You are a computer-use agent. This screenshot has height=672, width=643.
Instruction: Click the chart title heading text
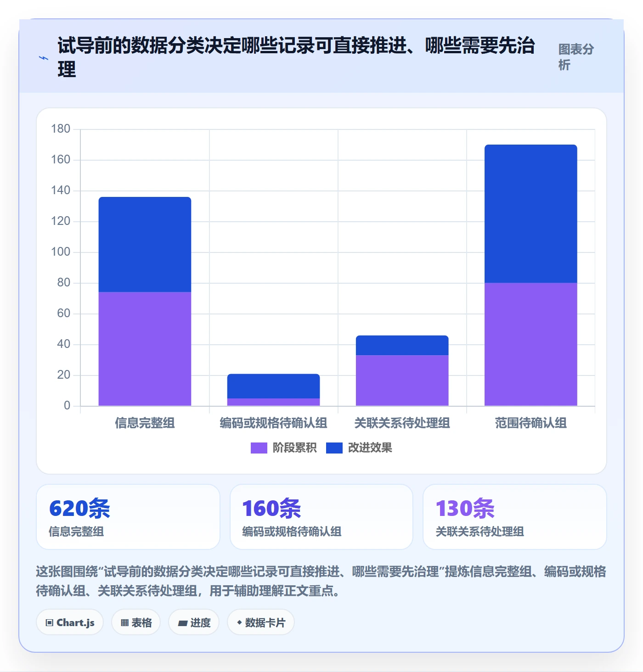[296, 57]
